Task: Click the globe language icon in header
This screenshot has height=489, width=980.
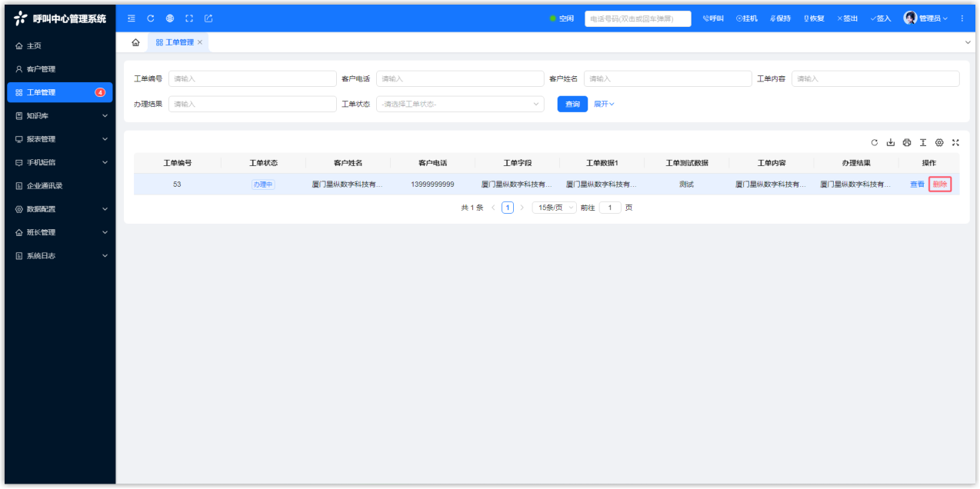Action: point(170,18)
